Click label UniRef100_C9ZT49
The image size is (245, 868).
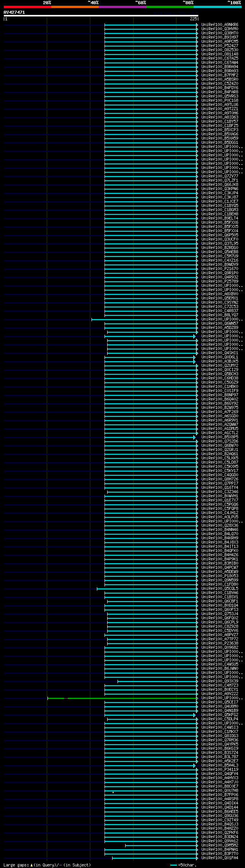tap(220, 820)
